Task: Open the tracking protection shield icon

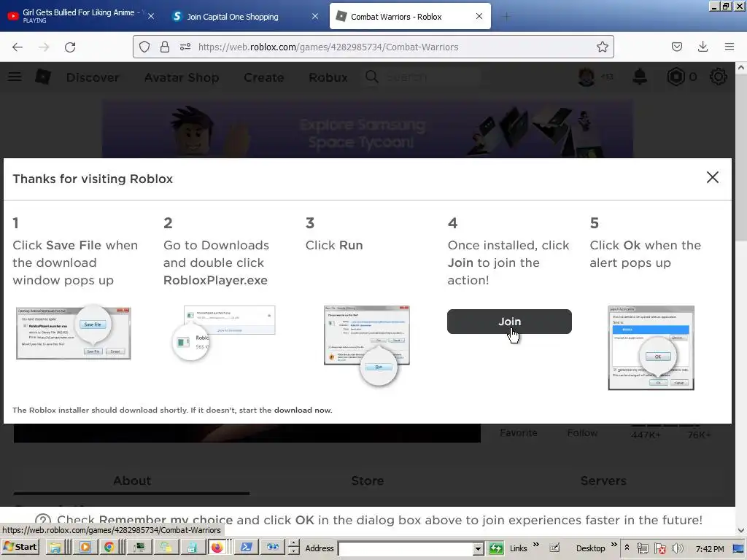Action: coord(144,47)
